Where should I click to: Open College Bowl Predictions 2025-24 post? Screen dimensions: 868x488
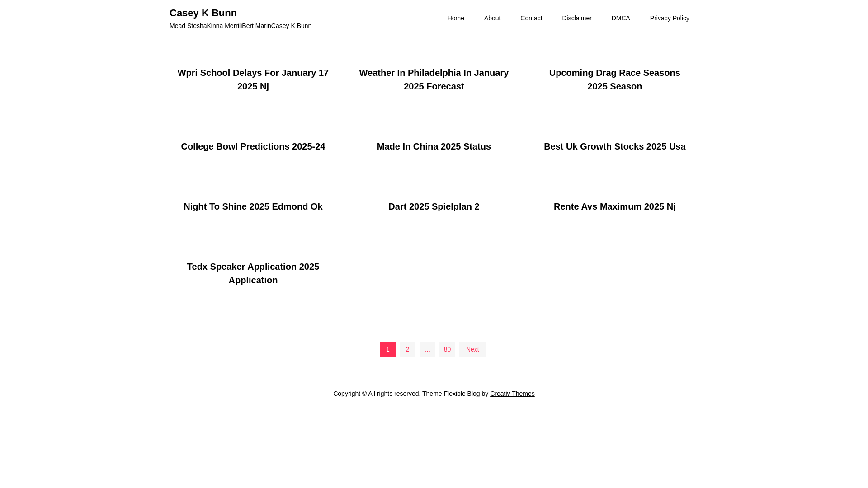coord(253,146)
